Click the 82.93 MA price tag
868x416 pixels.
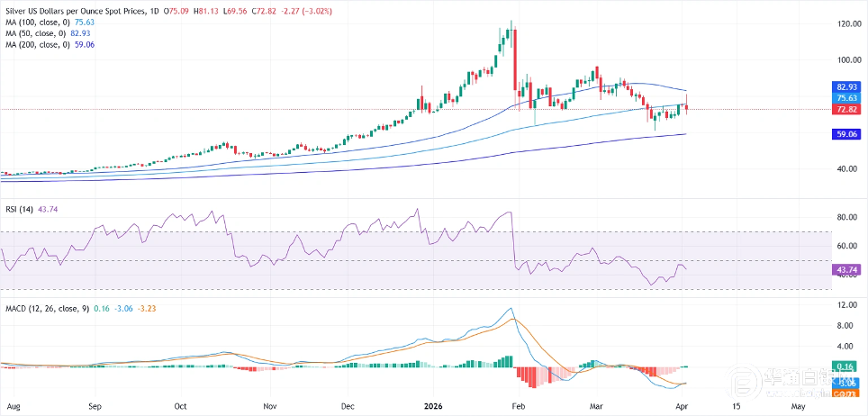click(x=845, y=87)
